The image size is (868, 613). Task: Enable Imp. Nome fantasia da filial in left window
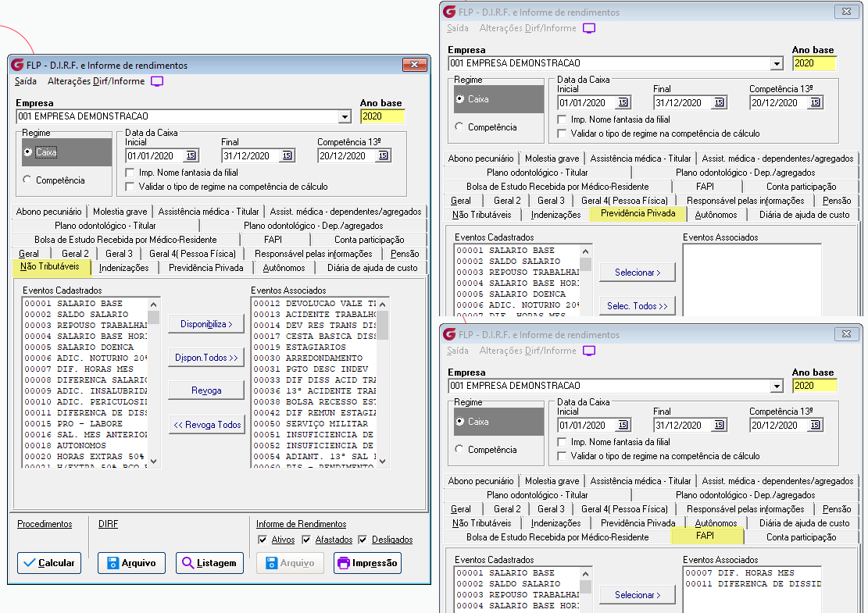[x=130, y=173]
